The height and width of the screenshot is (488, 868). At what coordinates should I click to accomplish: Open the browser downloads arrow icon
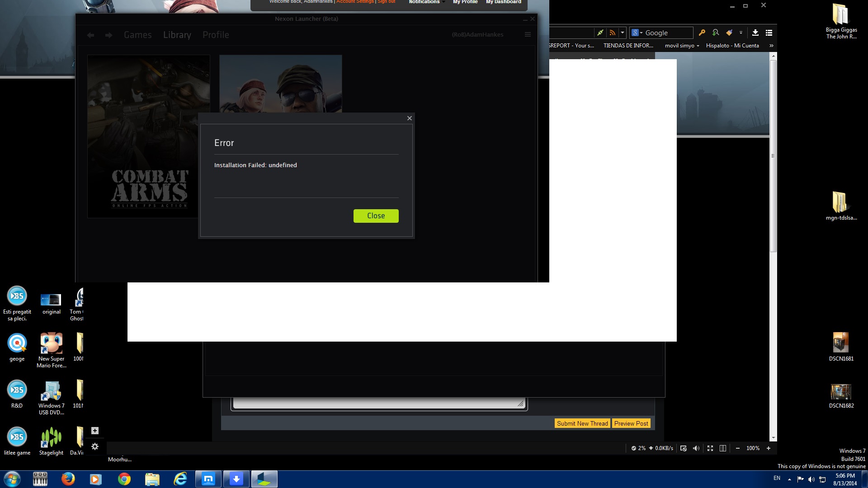pos(755,33)
